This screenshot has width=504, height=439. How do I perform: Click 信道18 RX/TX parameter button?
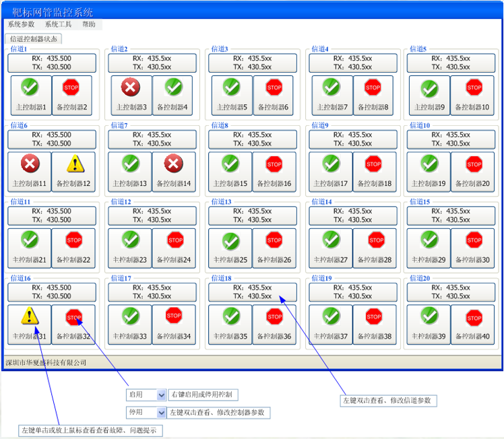click(252, 292)
